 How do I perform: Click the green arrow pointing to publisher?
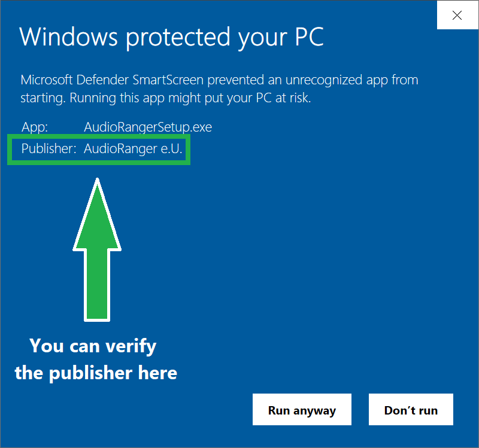pyautogui.click(x=97, y=251)
